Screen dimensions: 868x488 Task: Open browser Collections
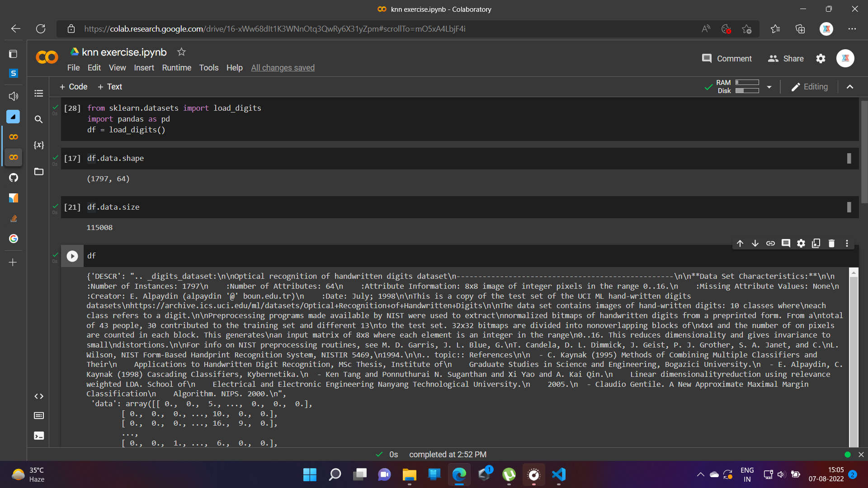800,29
